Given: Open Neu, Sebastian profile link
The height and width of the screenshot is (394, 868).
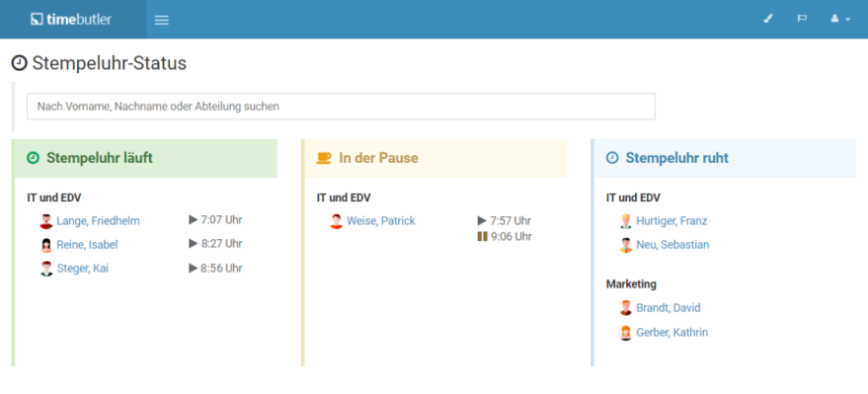Looking at the screenshot, I should pyautogui.click(x=672, y=245).
